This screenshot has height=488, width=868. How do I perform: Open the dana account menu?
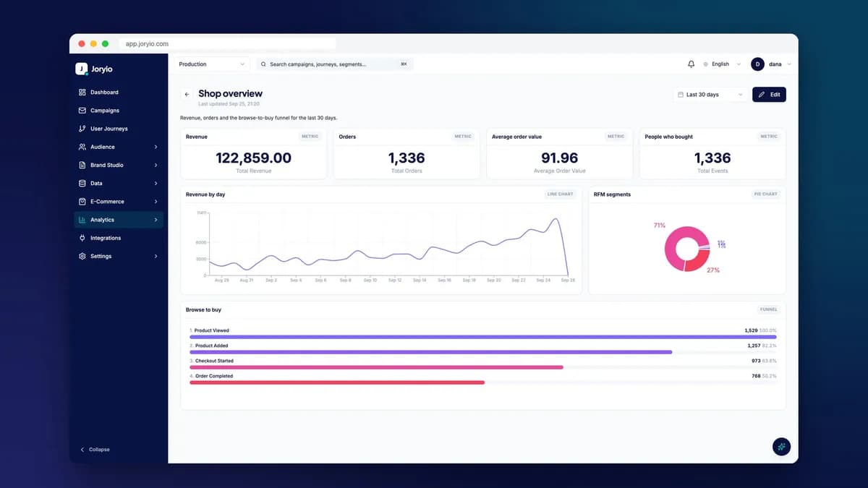[771, 64]
